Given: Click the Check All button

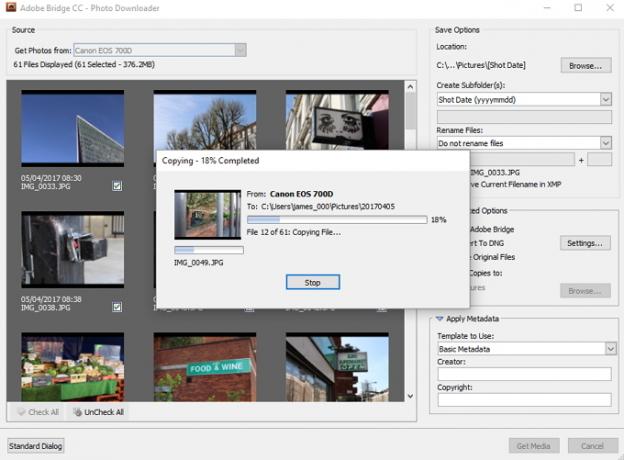Looking at the screenshot, I should click(x=39, y=412).
